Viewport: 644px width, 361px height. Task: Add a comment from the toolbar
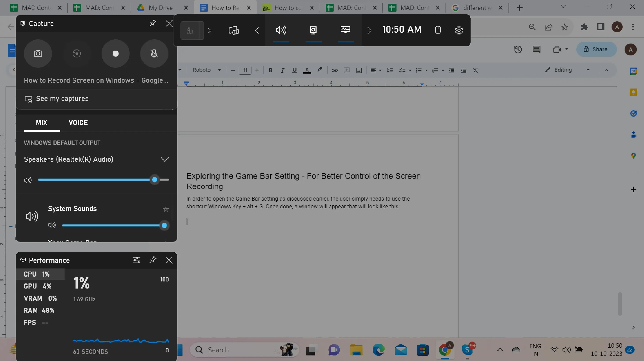pyautogui.click(x=347, y=70)
